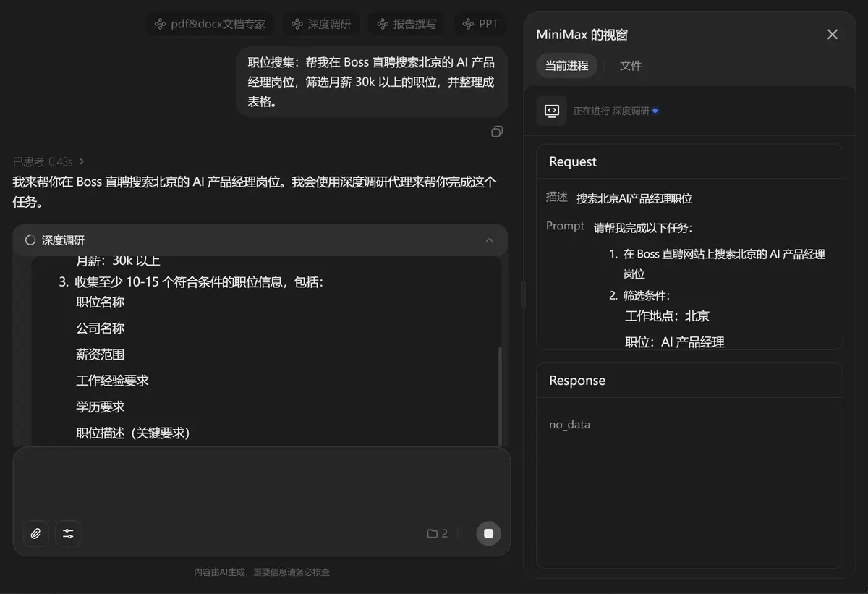868x594 pixels.
Task: Click the user message bubble about Boss 直聘
Action: pyautogui.click(x=371, y=82)
